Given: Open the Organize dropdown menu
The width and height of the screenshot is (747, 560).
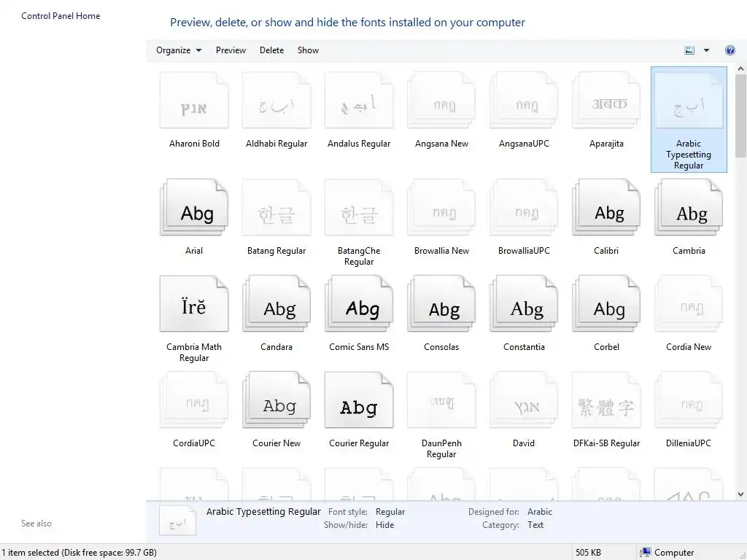Looking at the screenshot, I should 179,50.
